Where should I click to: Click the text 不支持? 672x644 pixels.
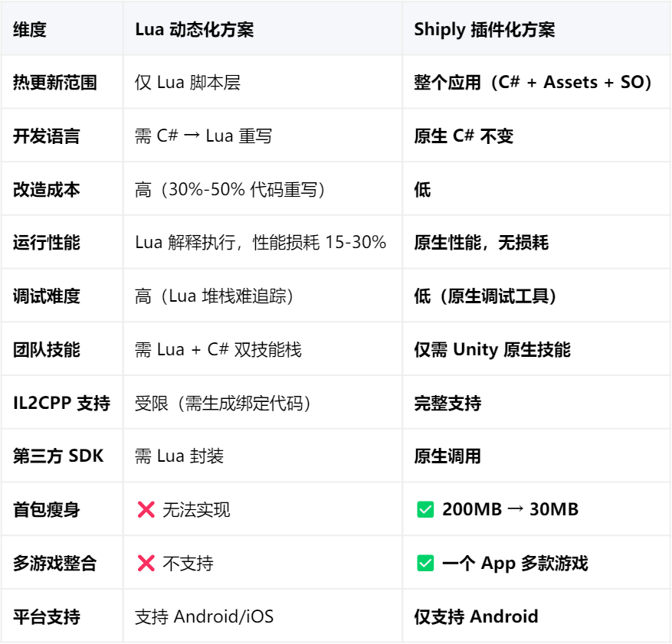(x=188, y=563)
